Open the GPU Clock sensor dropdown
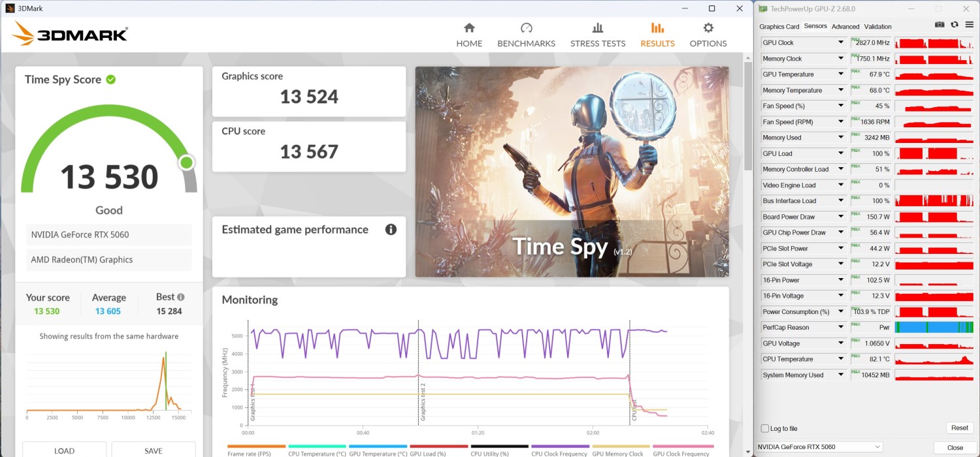980x457 pixels. click(841, 42)
